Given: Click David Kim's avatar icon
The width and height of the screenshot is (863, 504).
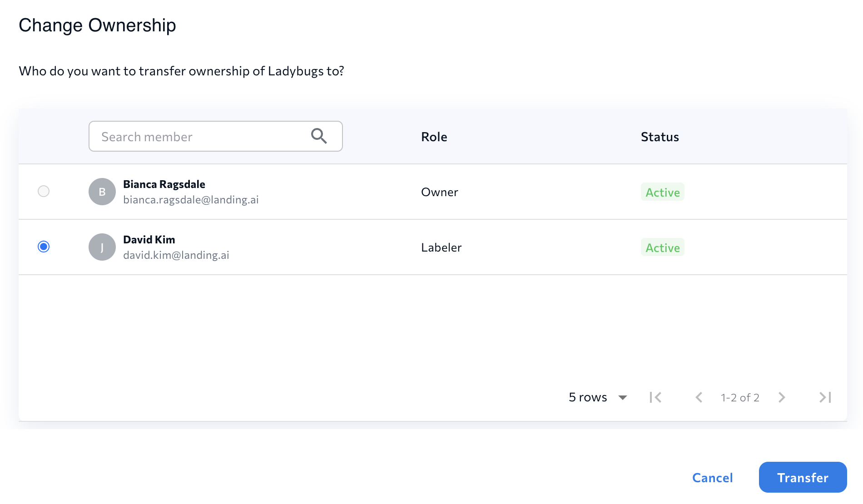Looking at the screenshot, I should tap(102, 247).
